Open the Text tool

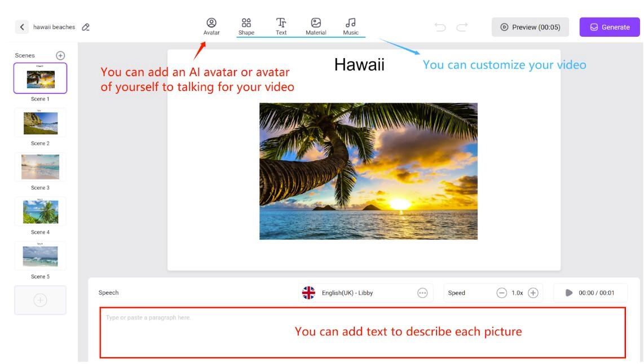(x=280, y=25)
